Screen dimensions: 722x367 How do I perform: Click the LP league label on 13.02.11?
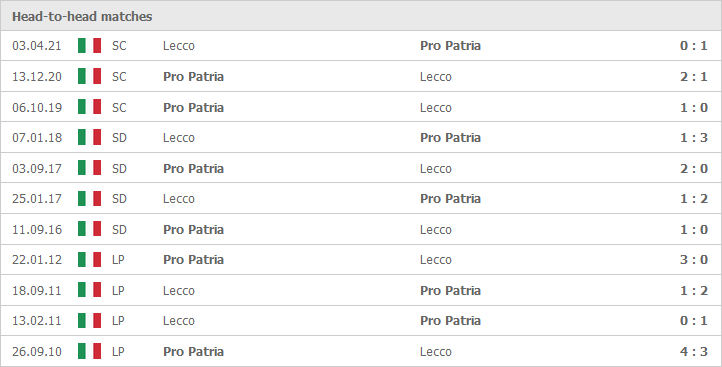[118, 321]
